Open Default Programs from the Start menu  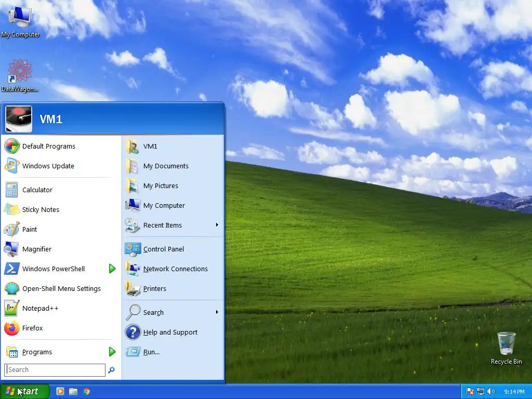pyautogui.click(x=61, y=146)
